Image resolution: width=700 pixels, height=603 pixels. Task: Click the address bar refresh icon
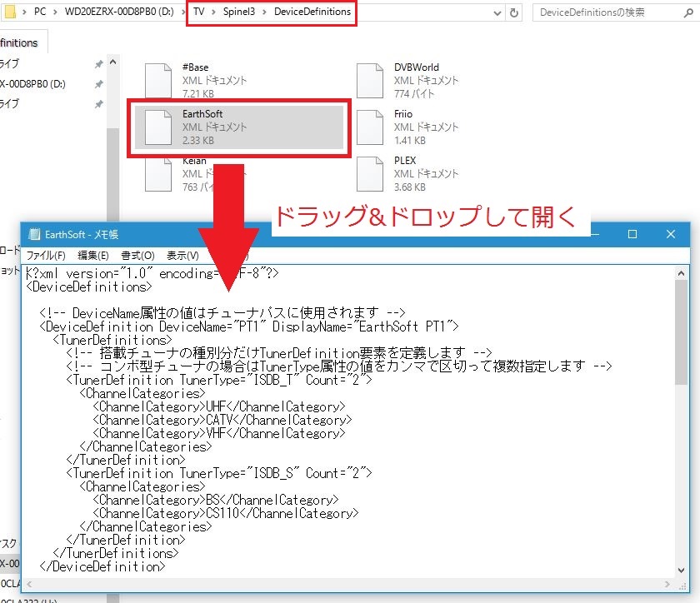click(514, 12)
